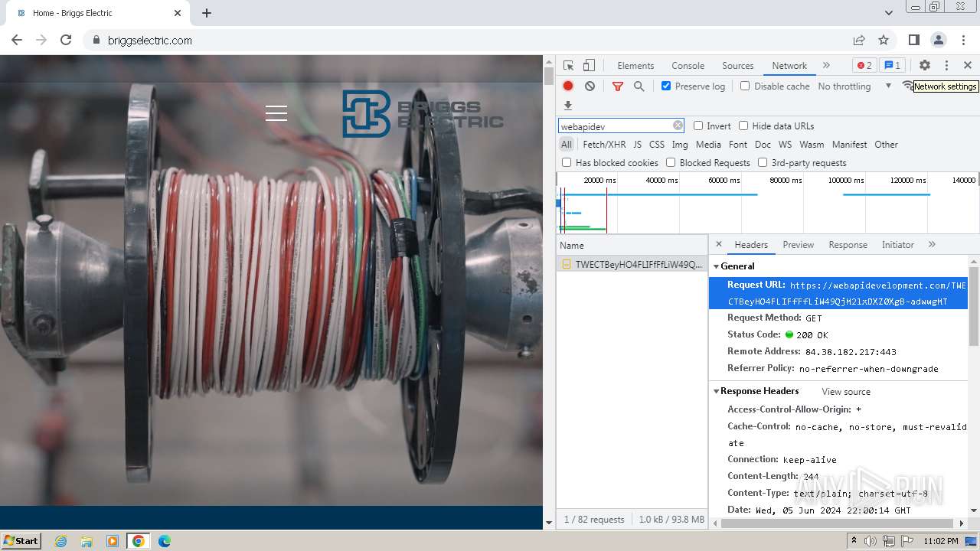Toggle the network filter funnel icon
This screenshot has height=551, width=980.
click(618, 86)
